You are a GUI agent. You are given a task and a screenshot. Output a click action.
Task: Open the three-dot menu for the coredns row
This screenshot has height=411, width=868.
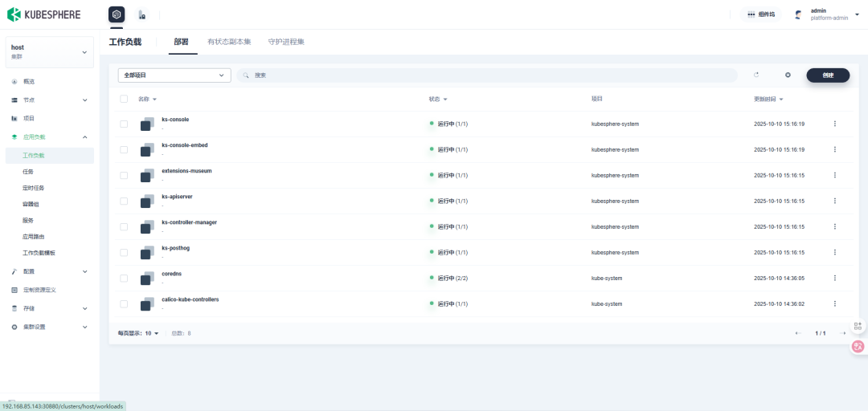(835, 279)
